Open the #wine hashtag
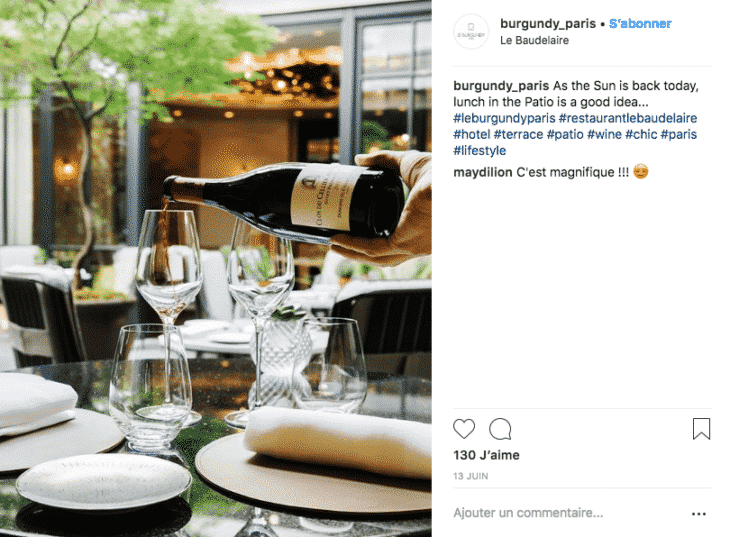The width and height of the screenshot is (730, 537). (x=604, y=134)
